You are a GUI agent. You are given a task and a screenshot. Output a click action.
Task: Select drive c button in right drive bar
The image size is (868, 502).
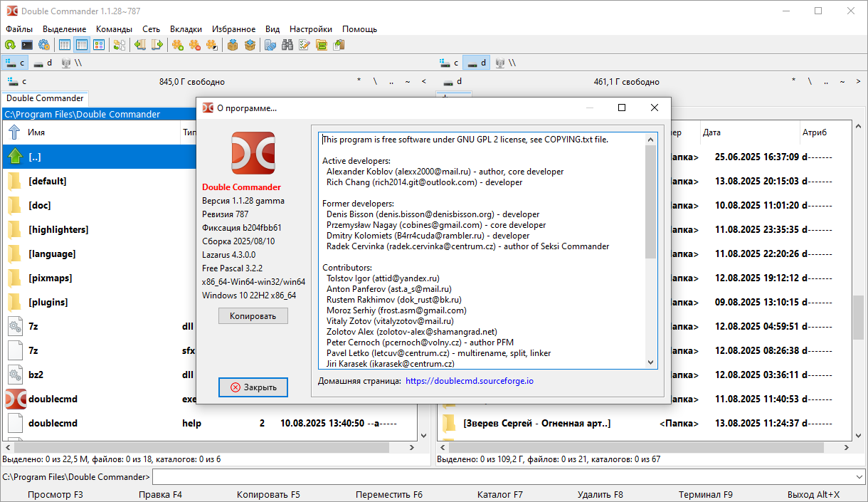(449, 63)
